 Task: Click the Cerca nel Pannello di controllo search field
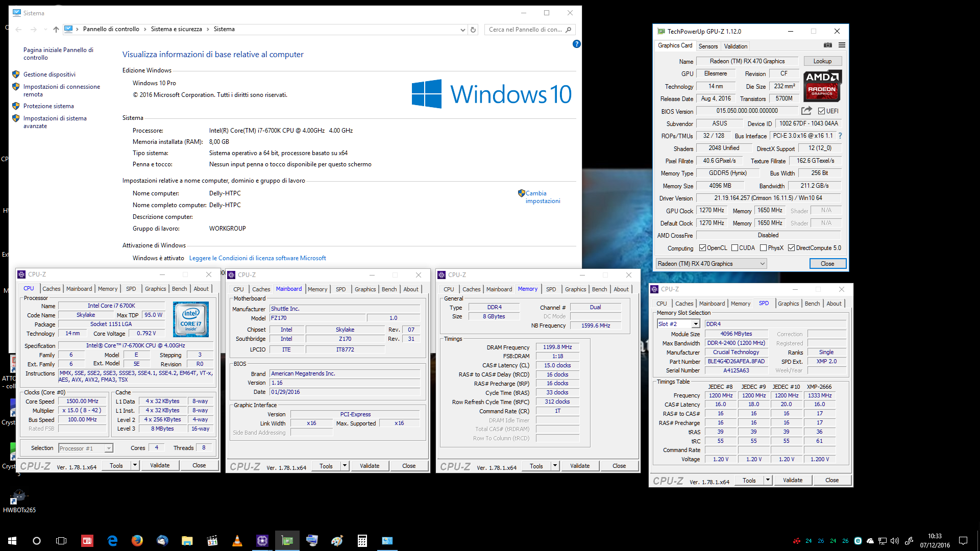click(x=530, y=30)
